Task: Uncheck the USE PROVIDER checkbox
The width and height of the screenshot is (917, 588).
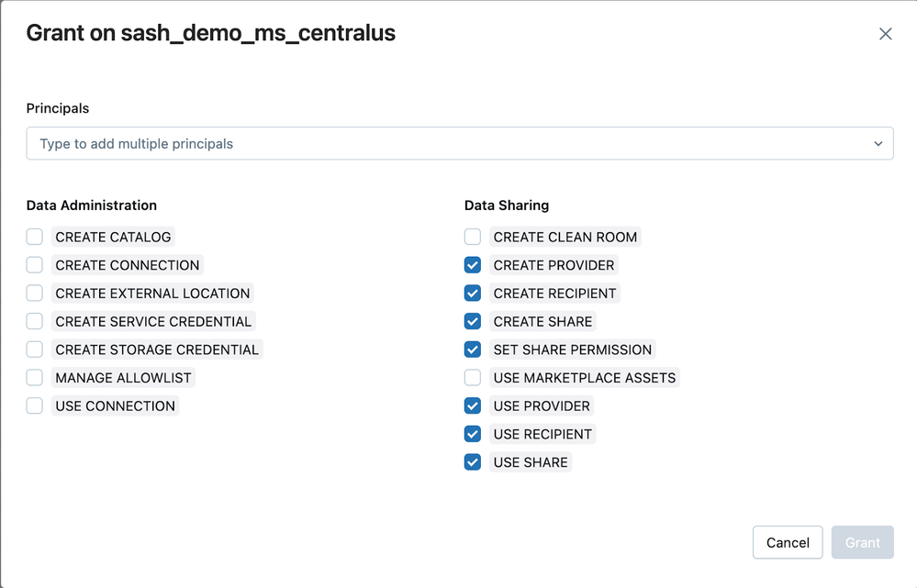Action: pyautogui.click(x=473, y=406)
